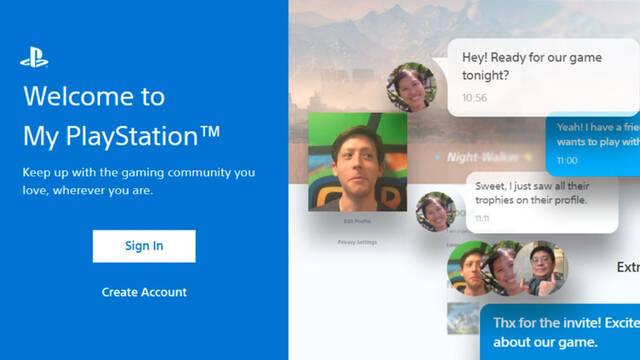The width and height of the screenshot is (640, 360).
Task: Click the 'Thx for the invite!' message bubble
Action: click(560, 332)
